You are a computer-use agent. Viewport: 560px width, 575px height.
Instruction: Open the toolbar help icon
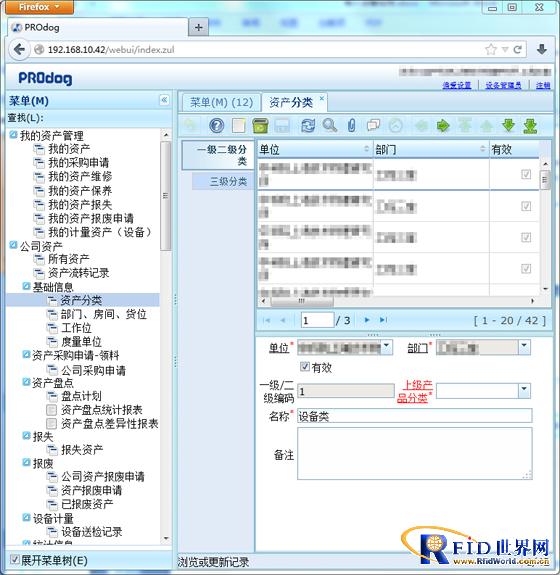coord(216,126)
